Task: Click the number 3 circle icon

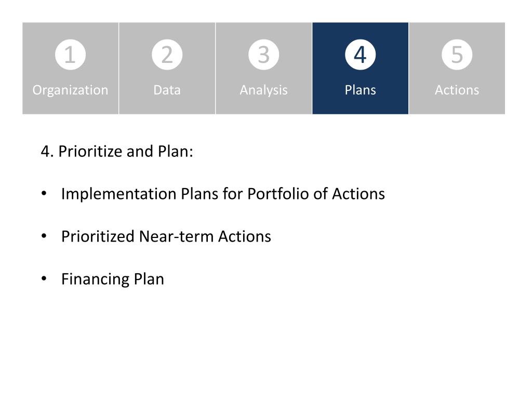Action: tap(263, 55)
